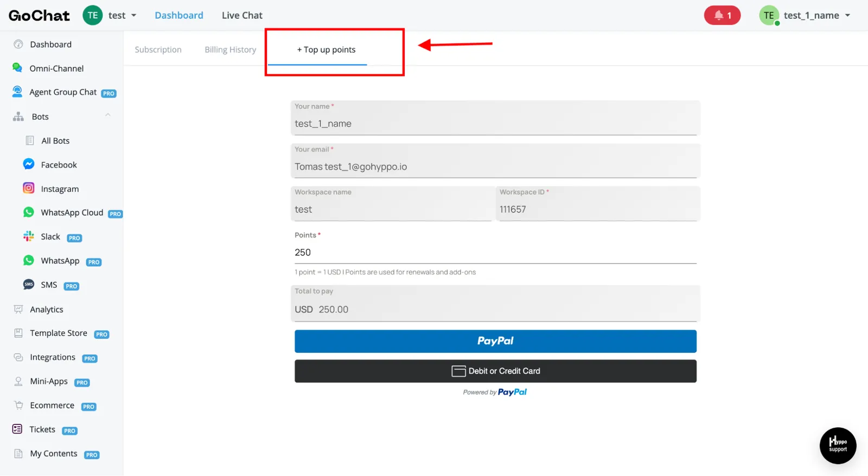Viewport: 868px width, 476px height.
Task: Click the Mini-Apps icon
Action: 18,381
